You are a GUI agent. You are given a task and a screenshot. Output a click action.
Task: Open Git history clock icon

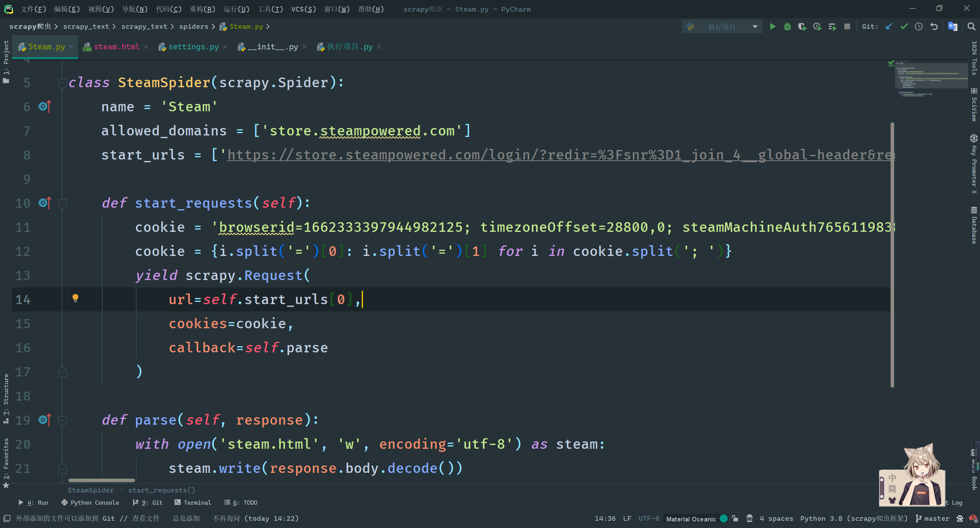(x=919, y=26)
